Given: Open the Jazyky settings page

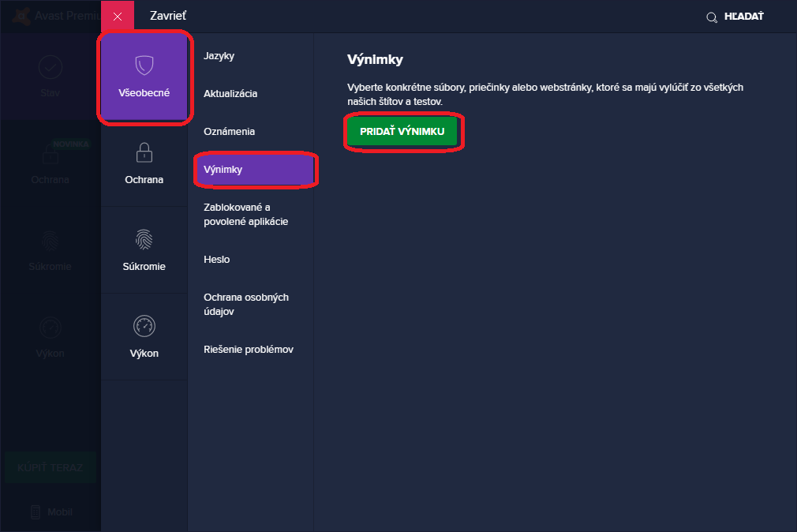Looking at the screenshot, I should (219, 56).
